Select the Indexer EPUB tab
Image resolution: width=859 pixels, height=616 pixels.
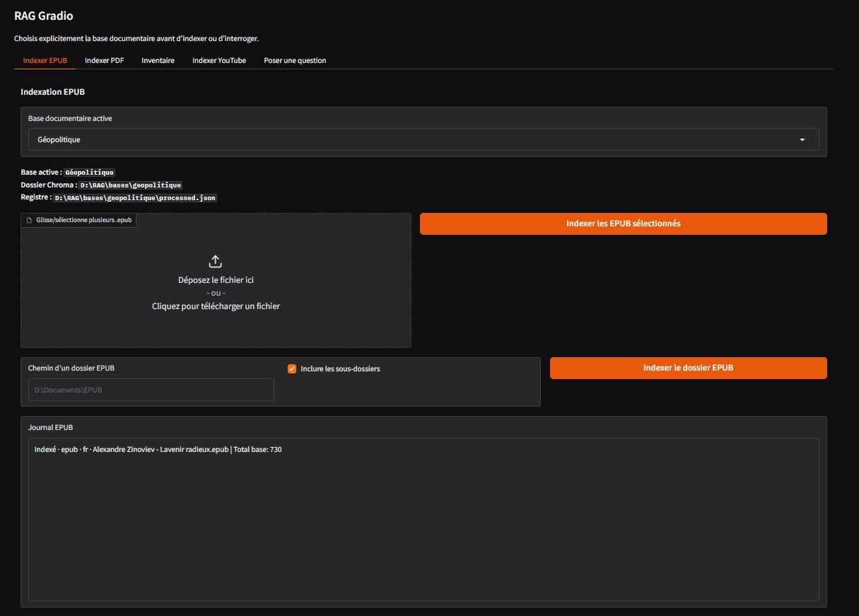click(x=45, y=61)
